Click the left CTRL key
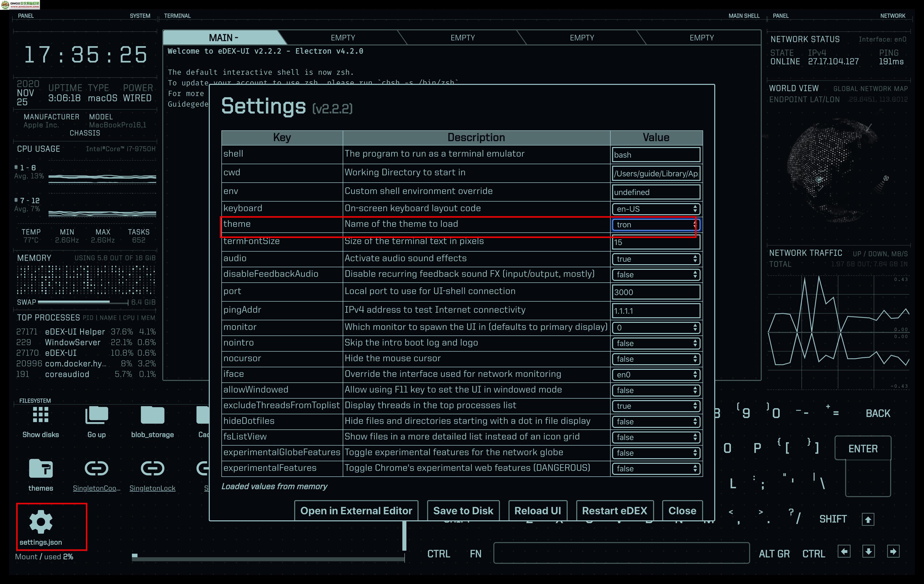Image resolution: width=924 pixels, height=584 pixels. coord(438,554)
